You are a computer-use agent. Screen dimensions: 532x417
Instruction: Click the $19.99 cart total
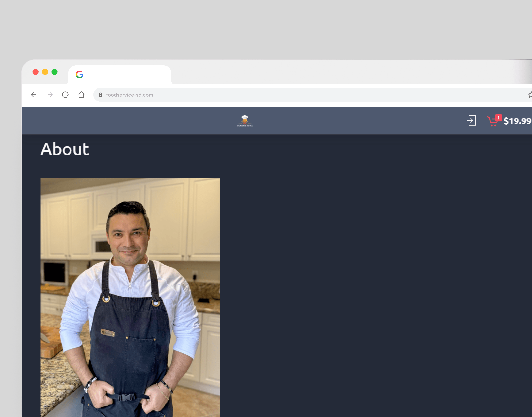(517, 121)
